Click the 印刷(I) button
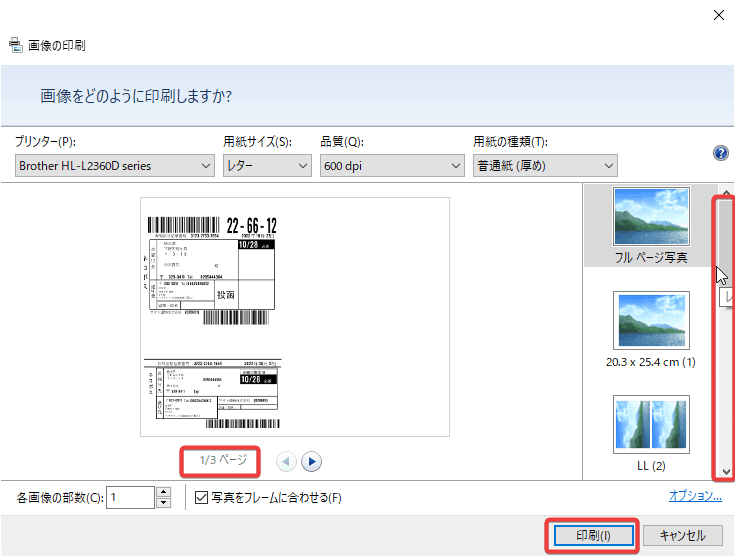Image resolution: width=735 pixels, height=557 pixels. (x=593, y=535)
